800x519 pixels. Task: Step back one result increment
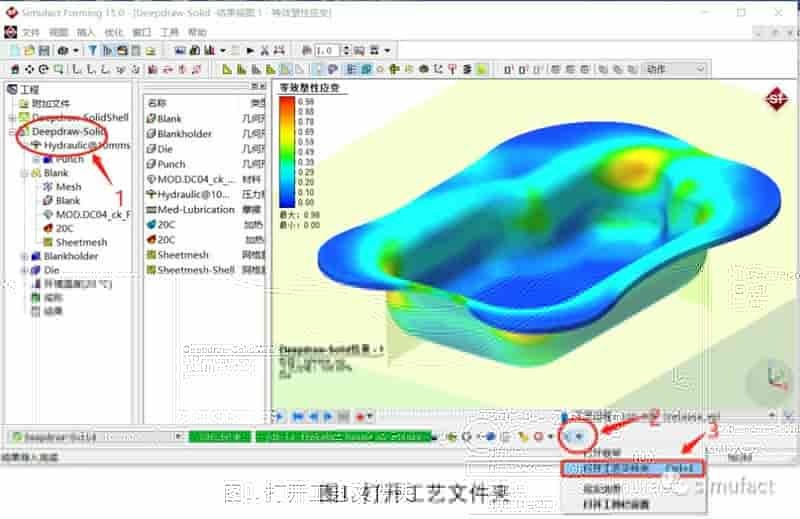[x=313, y=417]
